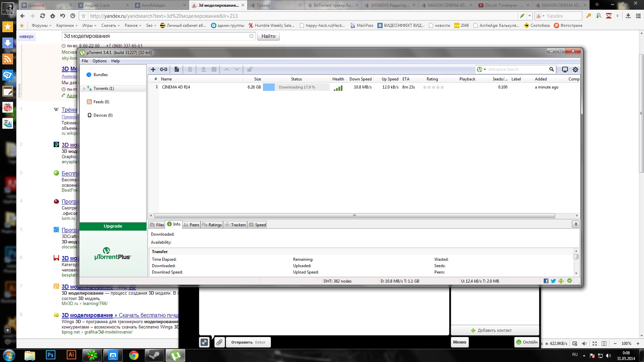This screenshot has height=362, width=644.
Task: Click uTorrent icon in Windows taskbar
Action: click(x=175, y=355)
